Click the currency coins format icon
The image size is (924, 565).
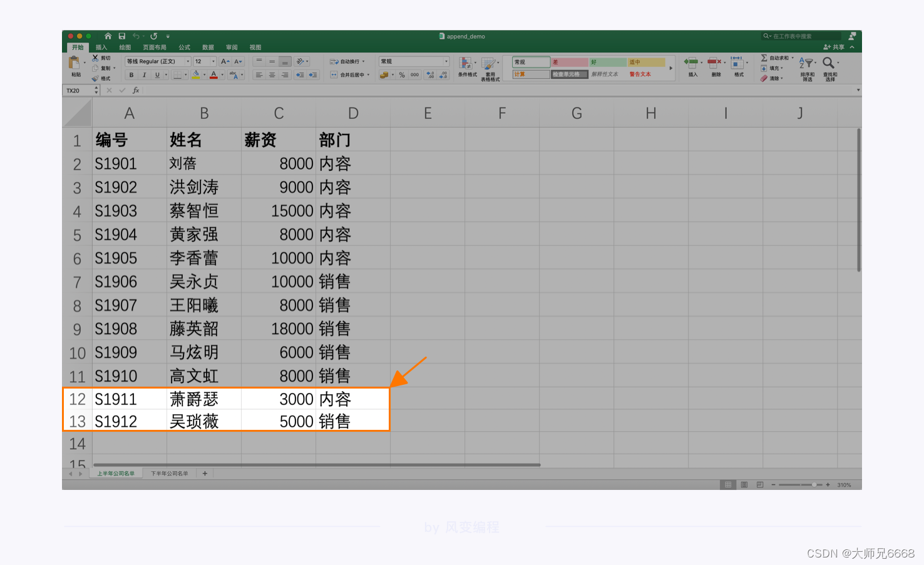(x=384, y=75)
